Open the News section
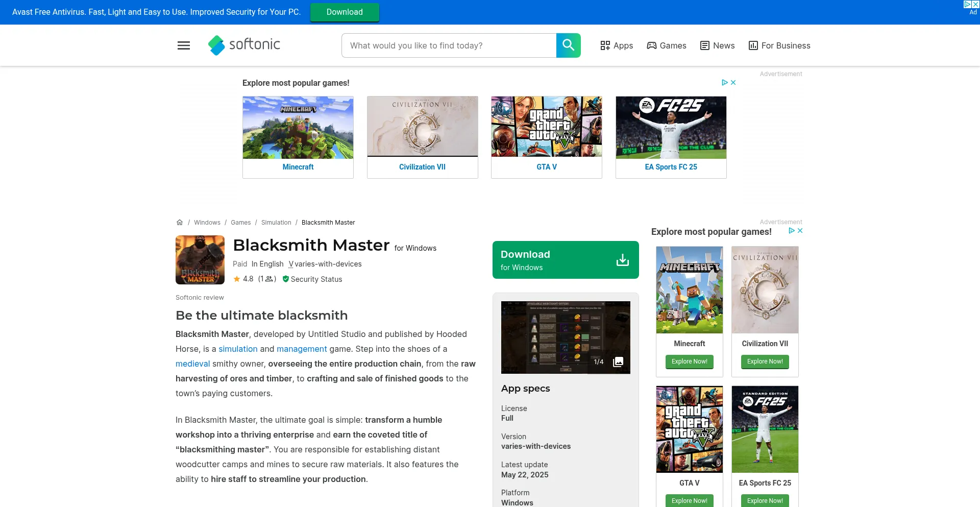Viewport: 980px width, 507px height. (x=717, y=45)
